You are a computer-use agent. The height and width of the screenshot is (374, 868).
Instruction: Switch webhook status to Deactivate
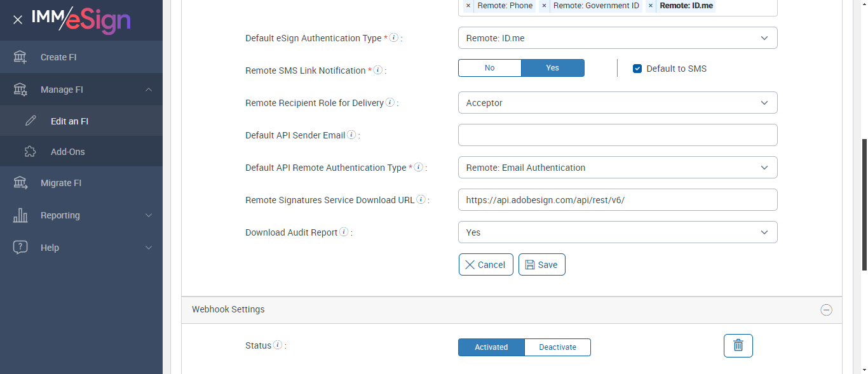[x=557, y=347]
